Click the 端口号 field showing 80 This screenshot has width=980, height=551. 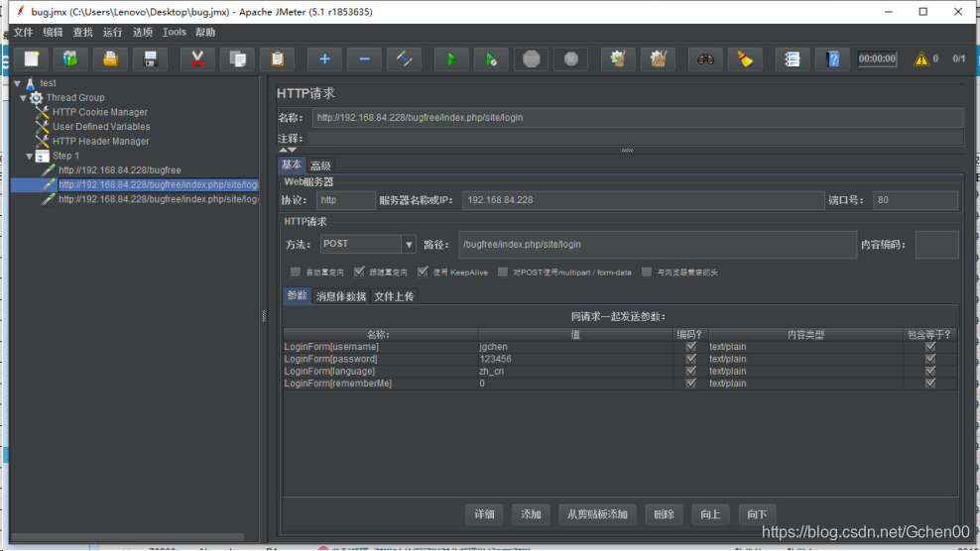coord(915,200)
